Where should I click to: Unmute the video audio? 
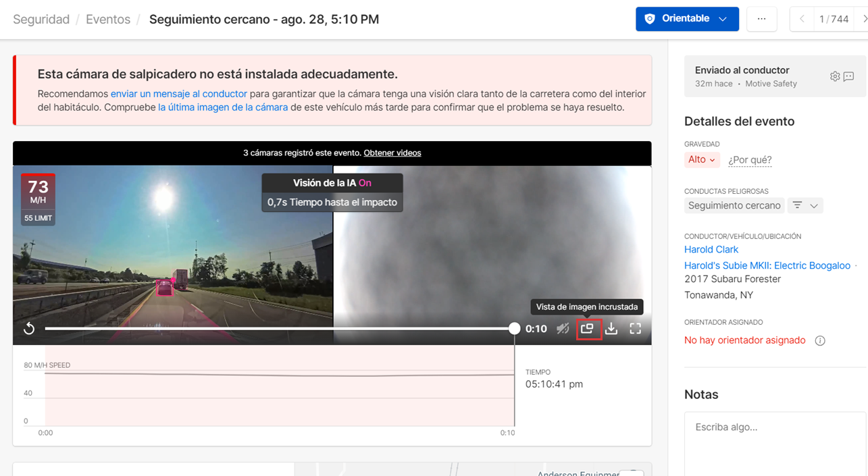563,329
